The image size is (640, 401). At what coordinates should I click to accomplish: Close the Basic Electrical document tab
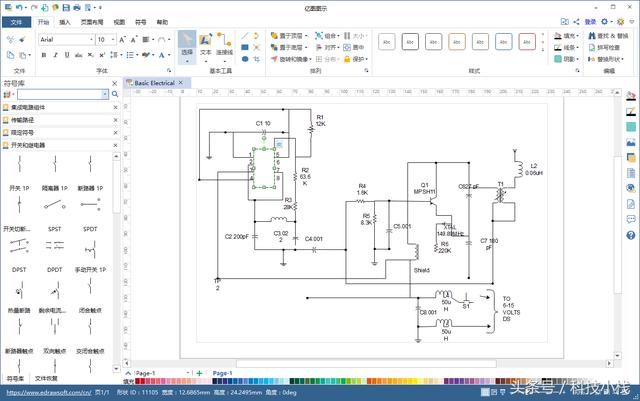pos(181,83)
